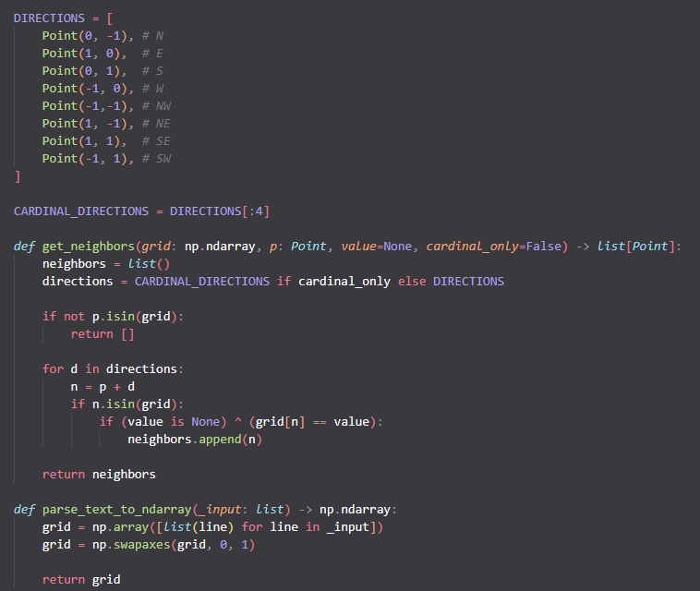700x591 pixels.
Task: Click the 'list[Point]' return annotation
Action: 636,247
